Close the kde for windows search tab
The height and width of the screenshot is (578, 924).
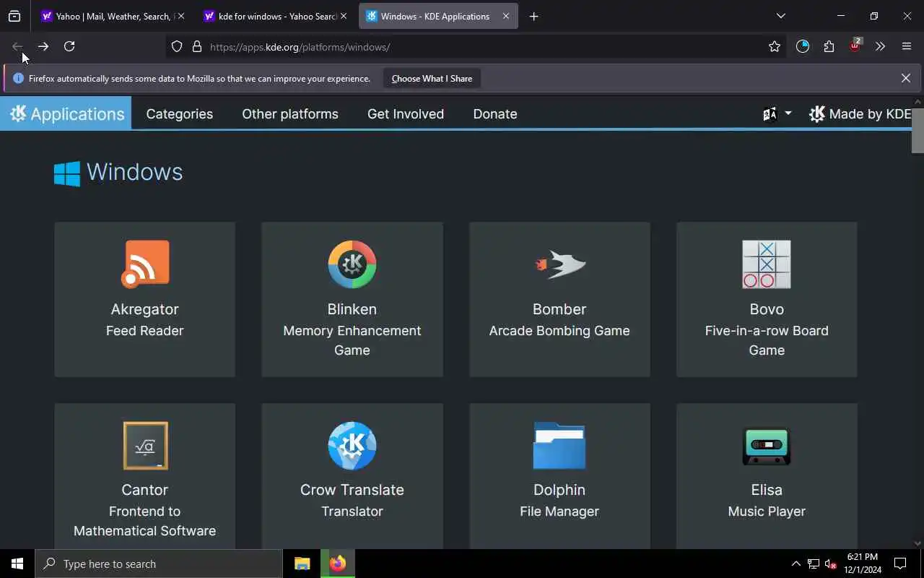343,16
